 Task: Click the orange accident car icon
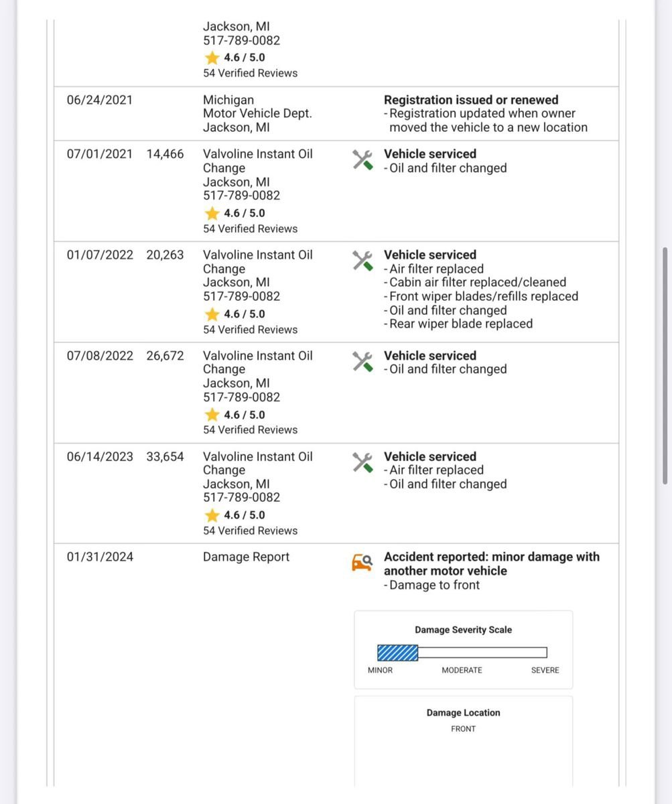pos(362,563)
